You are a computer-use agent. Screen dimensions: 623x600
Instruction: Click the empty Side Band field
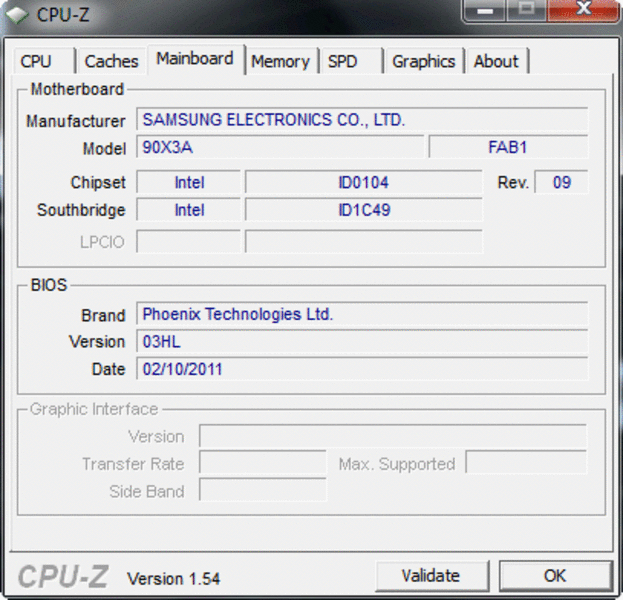point(263,490)
